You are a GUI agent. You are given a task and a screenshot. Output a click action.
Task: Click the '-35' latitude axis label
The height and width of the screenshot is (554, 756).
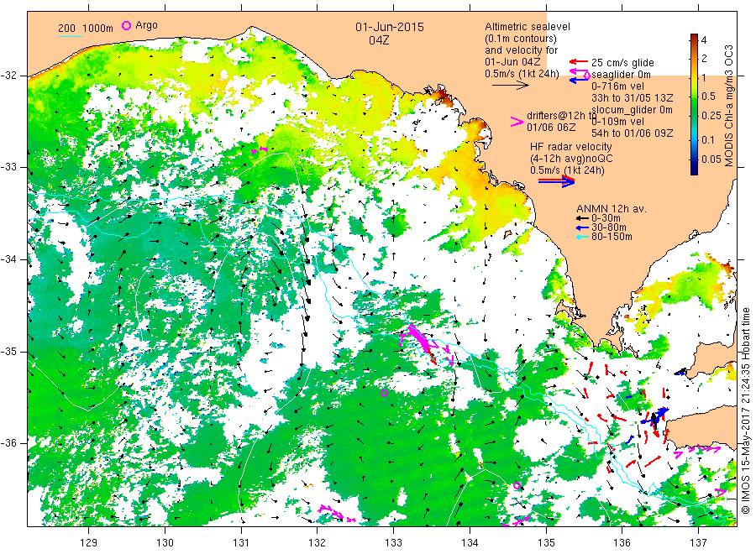pos(9,352)
